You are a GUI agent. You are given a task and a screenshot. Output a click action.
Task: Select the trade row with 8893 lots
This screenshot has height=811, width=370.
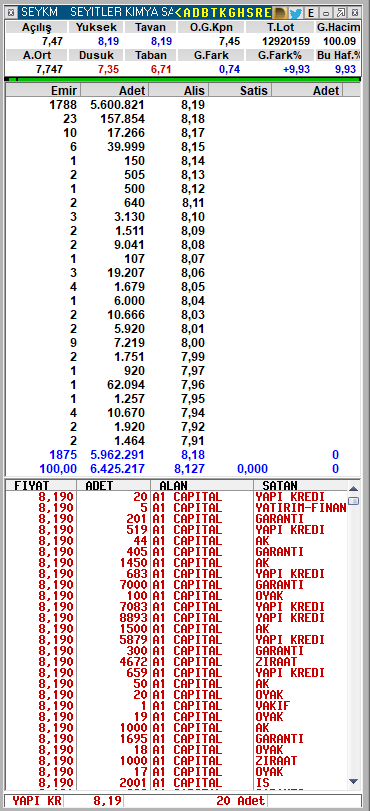tap(176, 618)
